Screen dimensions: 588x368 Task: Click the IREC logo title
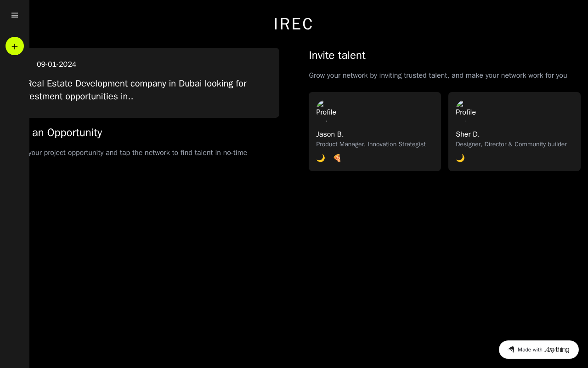pyautogui.click(x=294, y=24)
